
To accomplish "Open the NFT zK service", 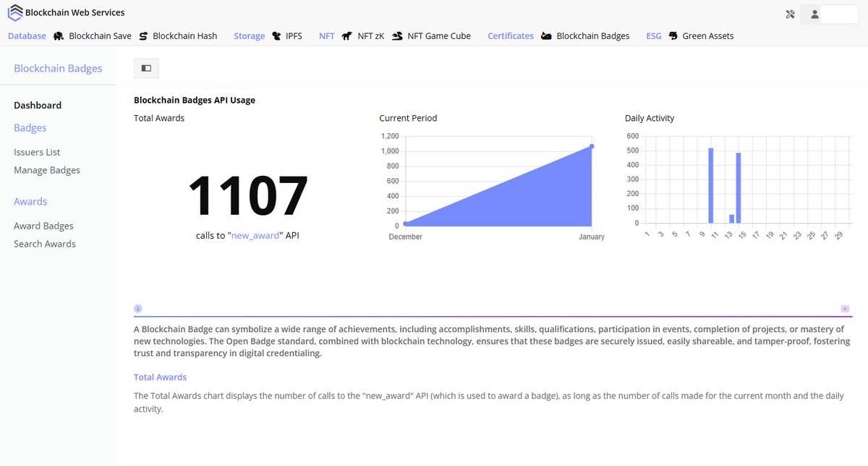I will (371, 35).
